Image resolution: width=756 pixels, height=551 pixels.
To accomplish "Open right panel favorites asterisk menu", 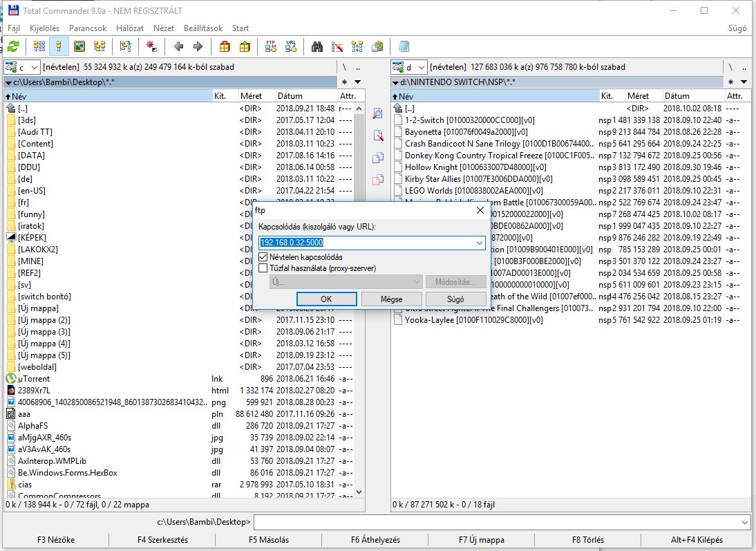I will 731,82.
